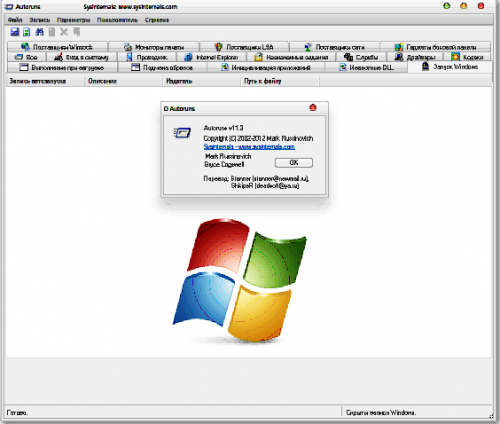
Task: Switch to the Все tab
Action: pyautogui.click(x=26, y=57)
